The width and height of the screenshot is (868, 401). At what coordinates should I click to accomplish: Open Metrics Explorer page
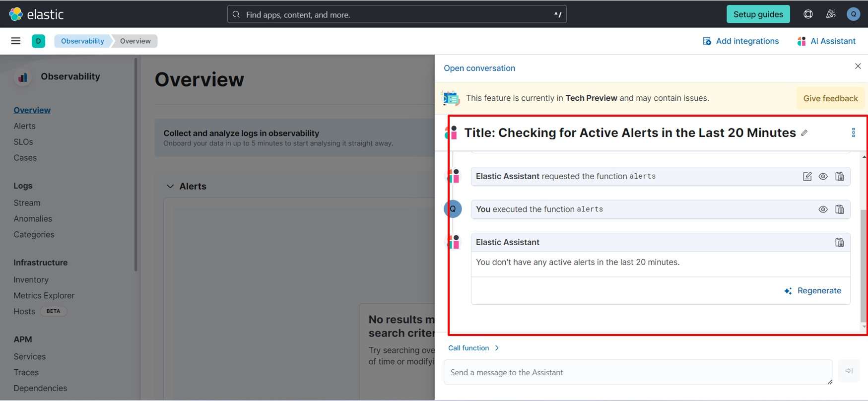point(44,296)
